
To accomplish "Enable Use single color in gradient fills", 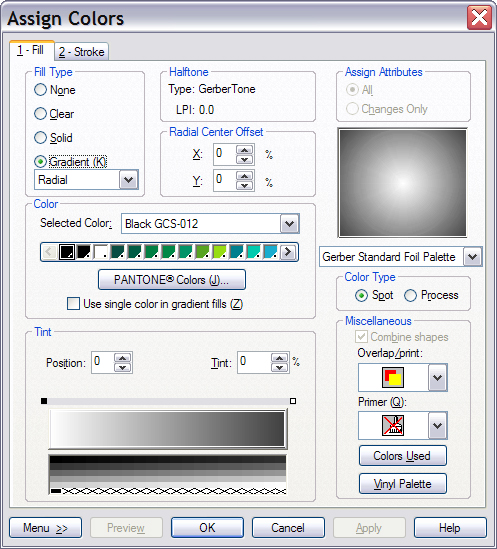I will pos(73,304).
